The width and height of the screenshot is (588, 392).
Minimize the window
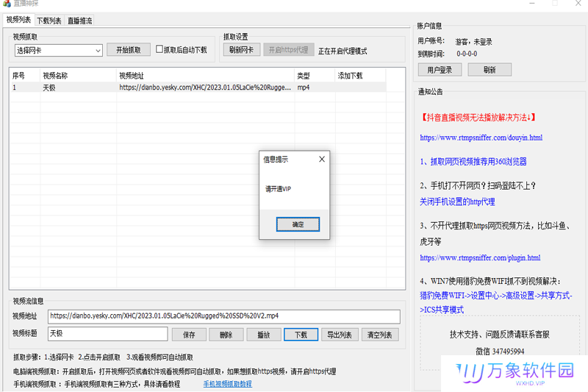(531, 3)
